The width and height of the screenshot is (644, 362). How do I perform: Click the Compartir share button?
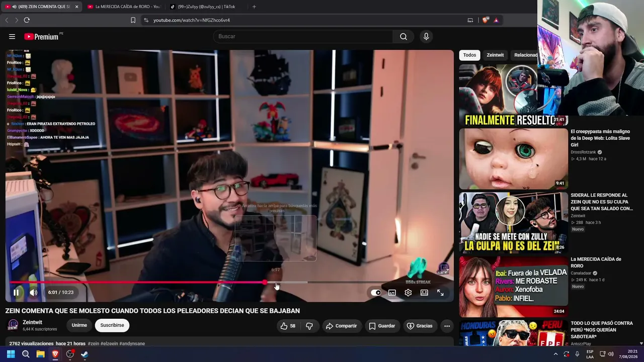point(341,326)
